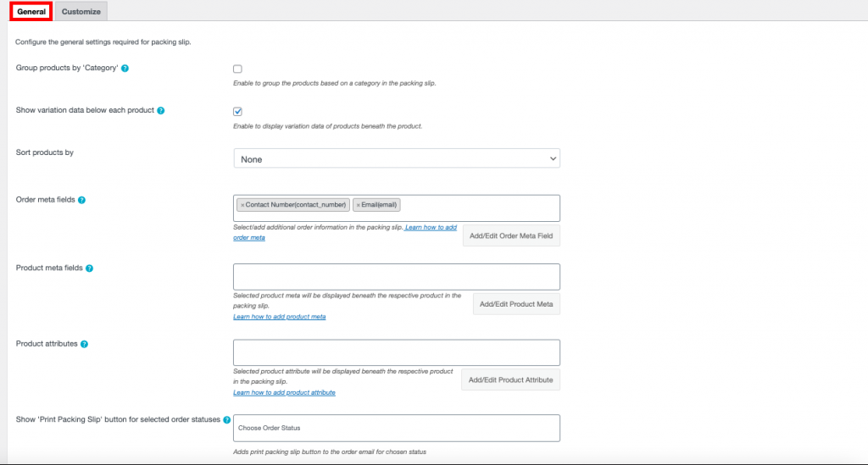Show help for Product attributes

point(84,344)
